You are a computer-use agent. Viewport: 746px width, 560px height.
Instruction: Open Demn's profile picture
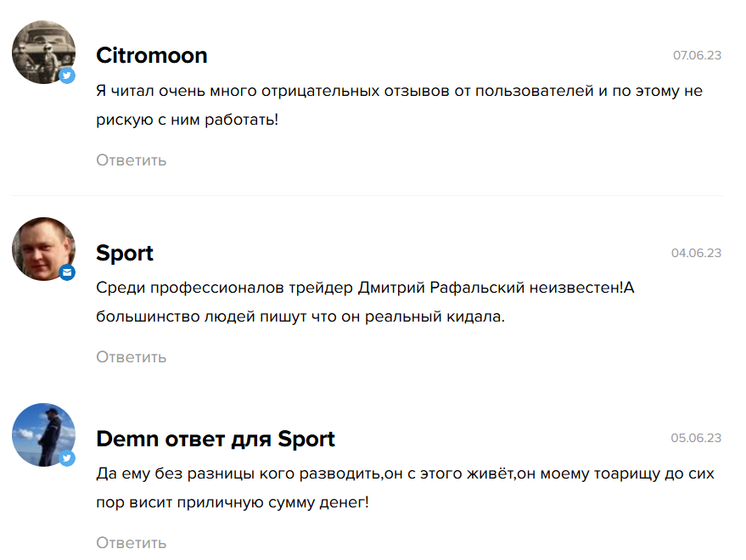41,434
